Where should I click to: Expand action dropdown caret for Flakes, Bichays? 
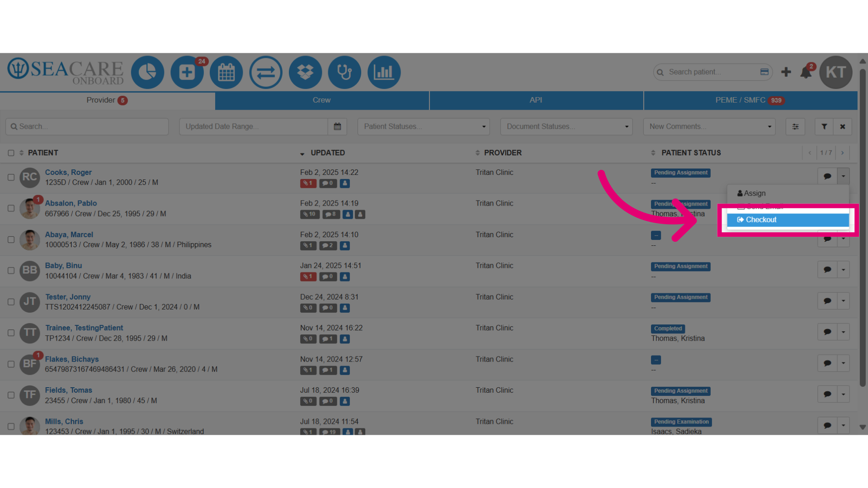tap(843, 363)
